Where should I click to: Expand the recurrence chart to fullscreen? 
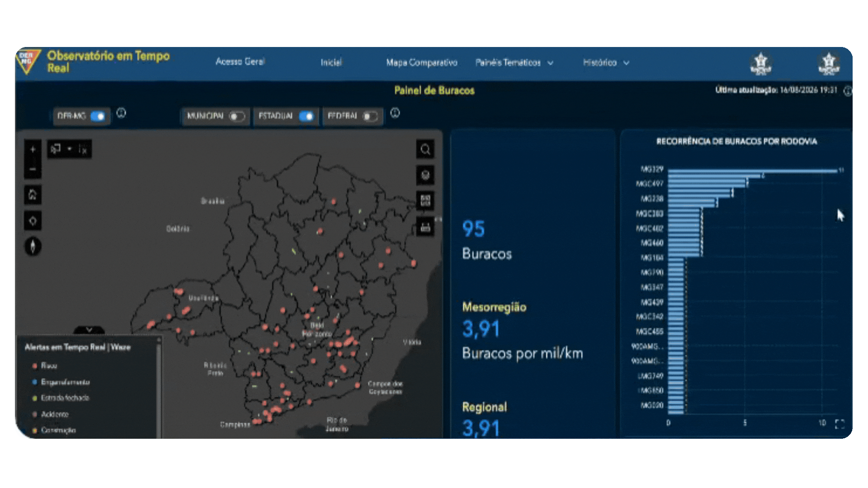(x=840, y=424)
